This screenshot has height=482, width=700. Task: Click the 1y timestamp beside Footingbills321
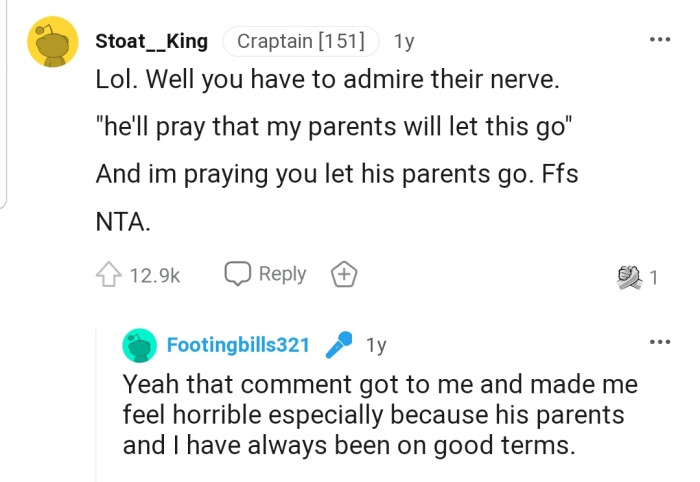click(x=376, y=346)
